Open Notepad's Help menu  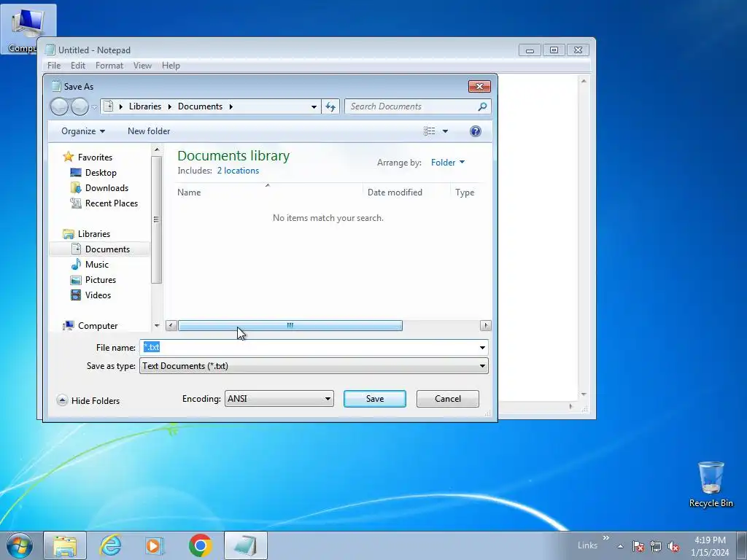point(171,66)
